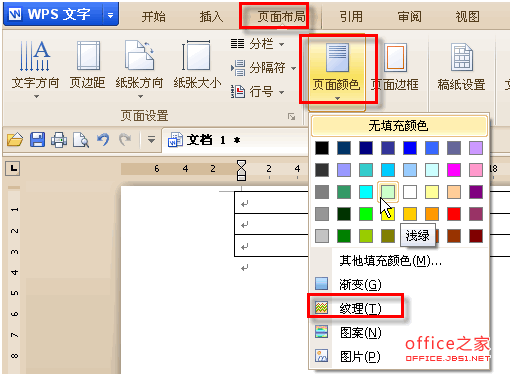The width and height of the screenshot is (513, 377).
Task: Pick the orange color swatch
Action: (432, 214)
